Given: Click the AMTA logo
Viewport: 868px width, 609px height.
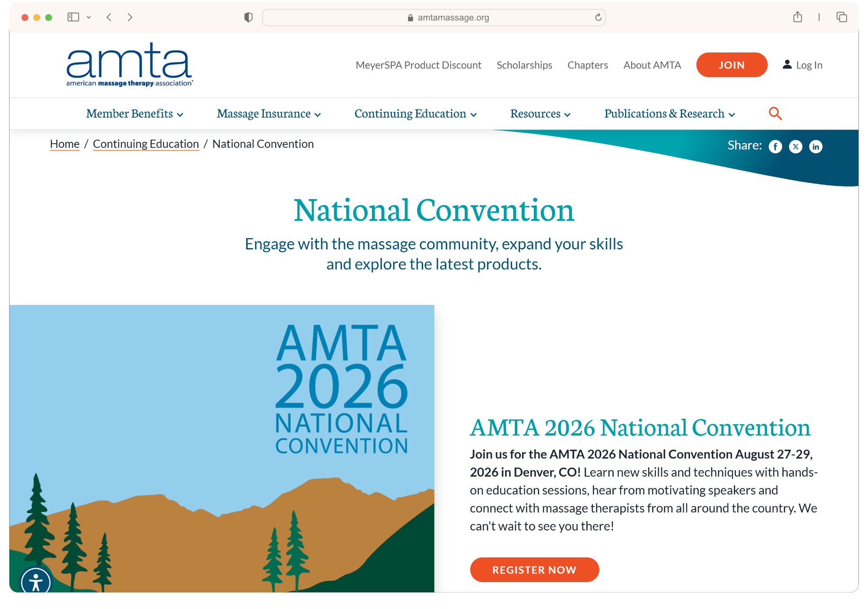Looking at the screenshot, I should pyautogui.click(x=129, y=65).
